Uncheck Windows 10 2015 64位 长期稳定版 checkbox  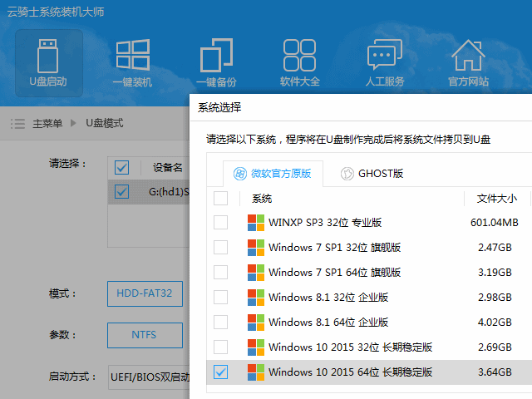pos(220,372)
